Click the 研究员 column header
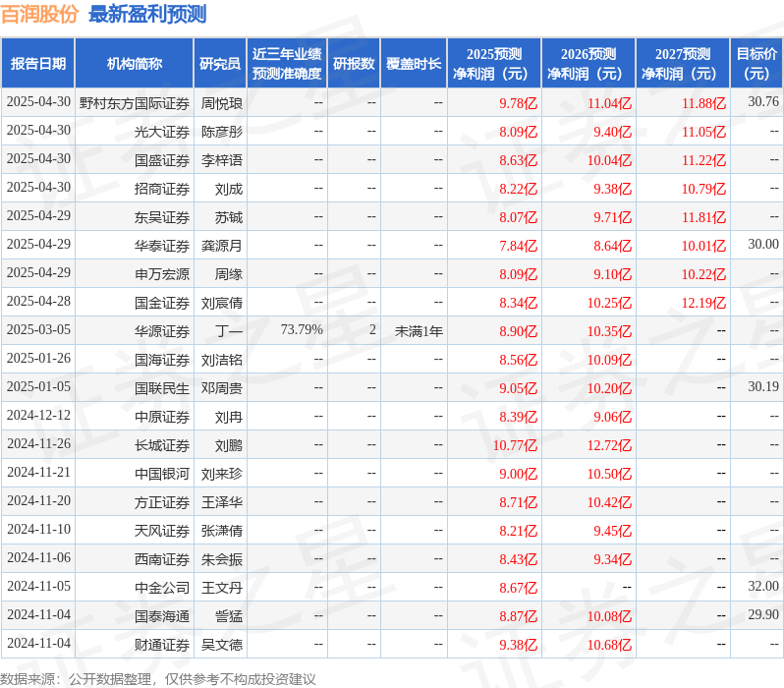784x688 pixels. (x=220, y=64)
